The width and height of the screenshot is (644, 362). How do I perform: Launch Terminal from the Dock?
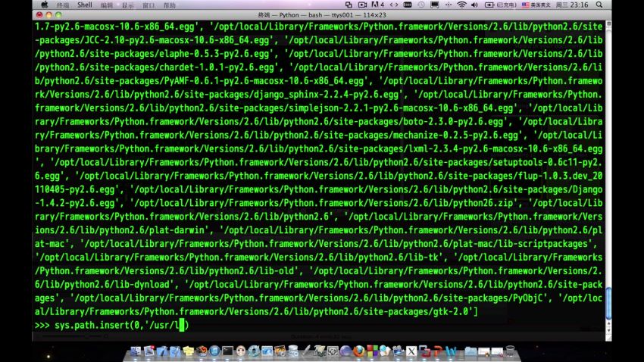tap(227, 351)
